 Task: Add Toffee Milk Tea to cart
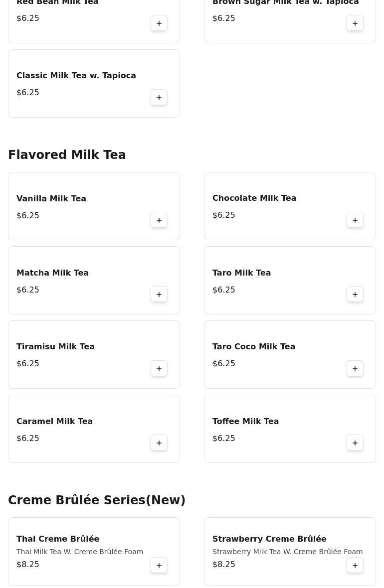(x=355, y=443)
